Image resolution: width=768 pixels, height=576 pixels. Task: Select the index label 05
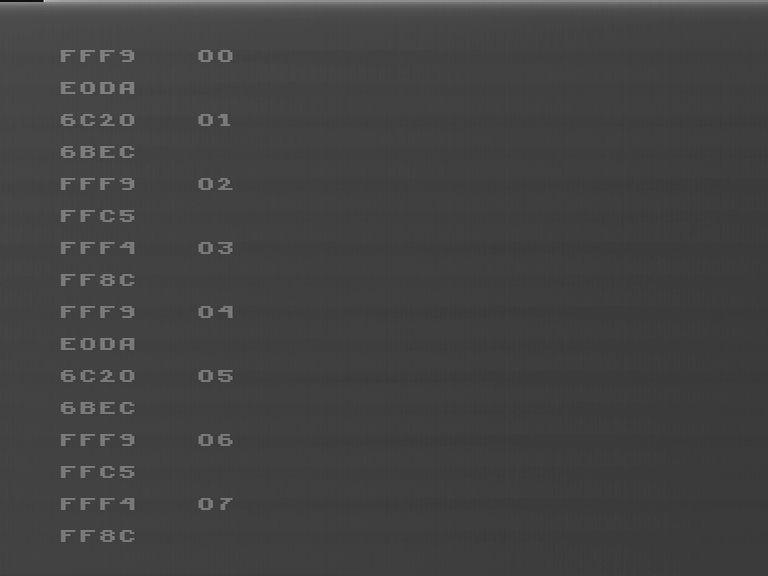click(x=216, y=376)
